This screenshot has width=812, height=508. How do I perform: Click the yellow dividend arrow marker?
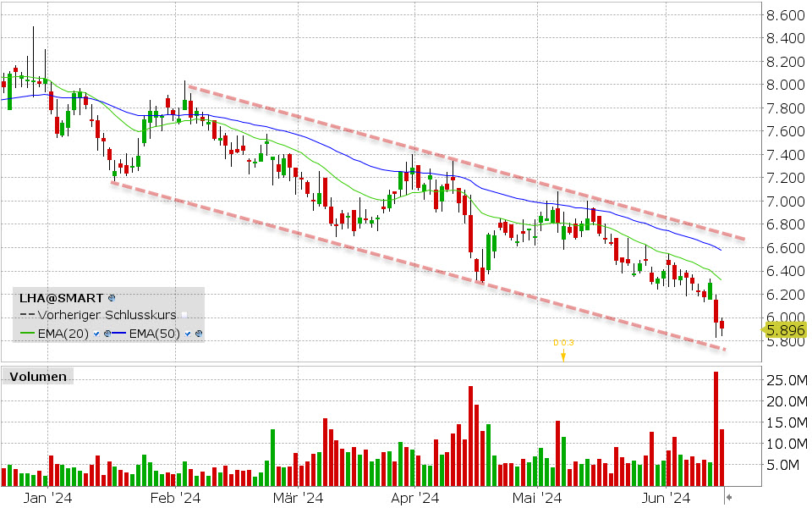pos(563,355)
